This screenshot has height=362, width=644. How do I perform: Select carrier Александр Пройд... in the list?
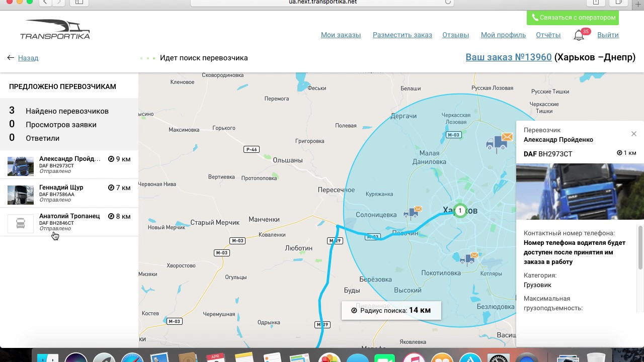coord(69,164)
